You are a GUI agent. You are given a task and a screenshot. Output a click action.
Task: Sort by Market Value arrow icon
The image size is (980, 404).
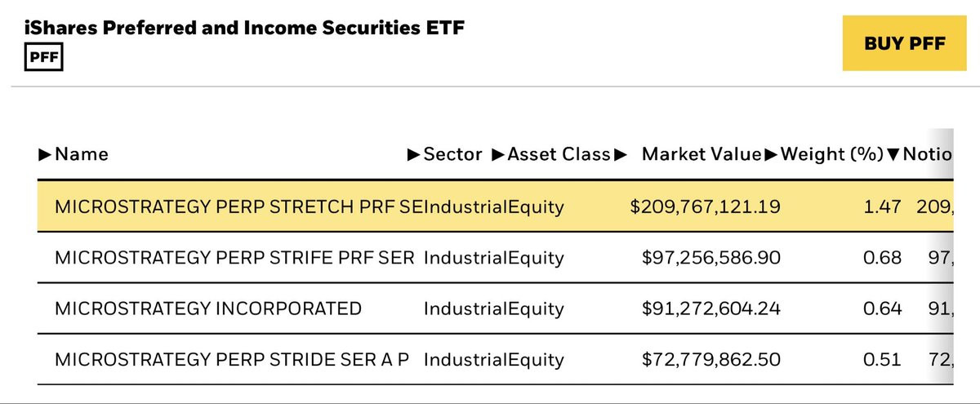[x=620, y=154]
